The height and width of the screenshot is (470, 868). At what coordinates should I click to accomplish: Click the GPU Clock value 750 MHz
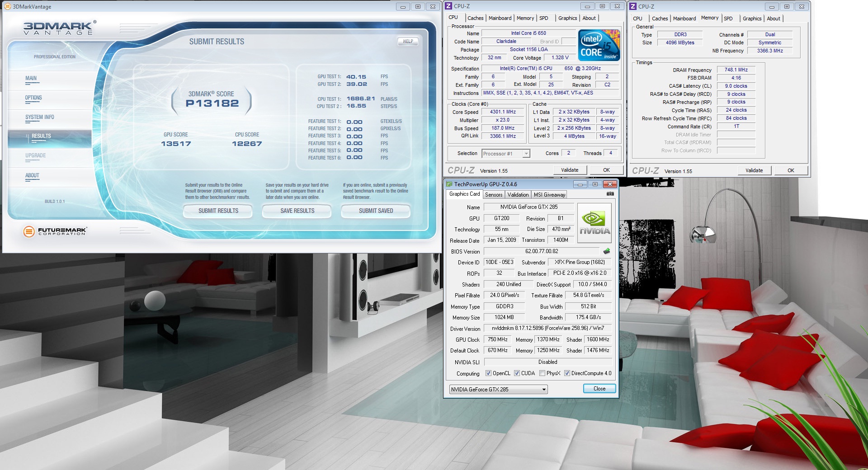point(498,339)
